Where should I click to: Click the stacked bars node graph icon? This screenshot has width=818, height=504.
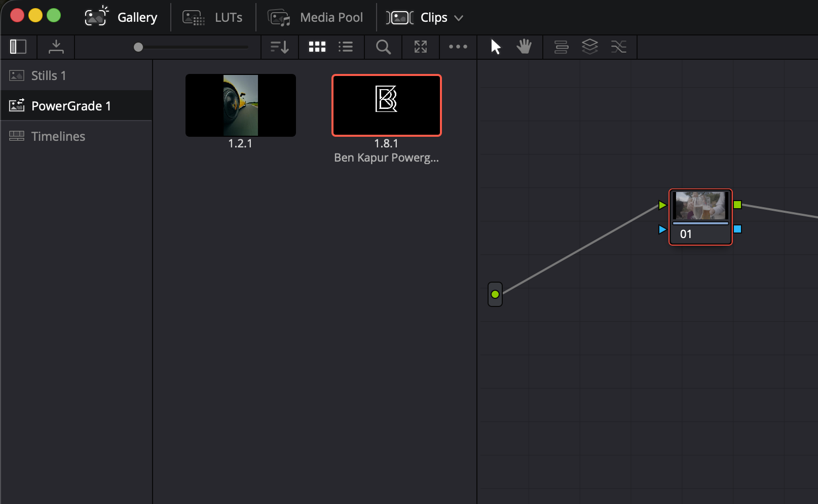[x=561, y=47]
